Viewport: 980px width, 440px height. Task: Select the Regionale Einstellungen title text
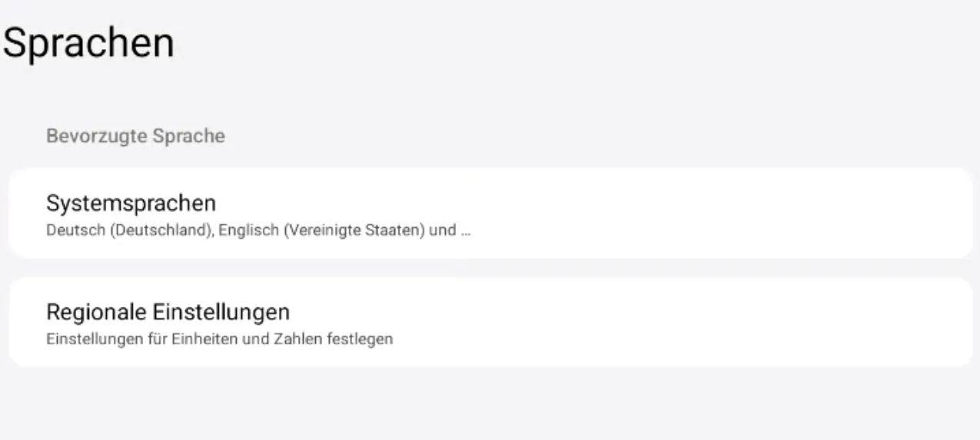click(x=168, y=312)
